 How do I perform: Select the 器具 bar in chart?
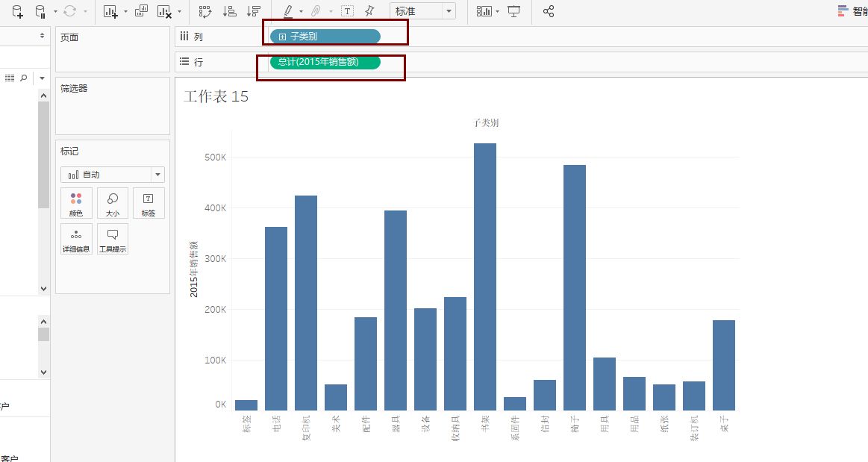point(396,310)
